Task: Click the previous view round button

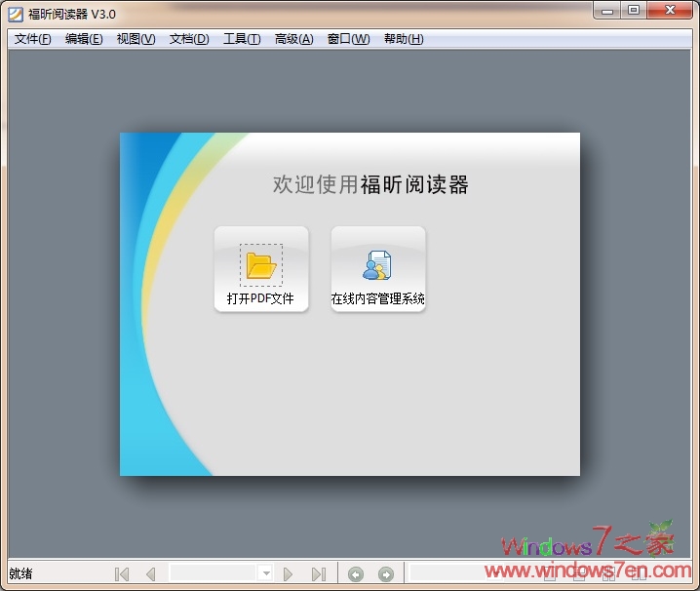Action: pyautogui.click(x=356, y=574)
